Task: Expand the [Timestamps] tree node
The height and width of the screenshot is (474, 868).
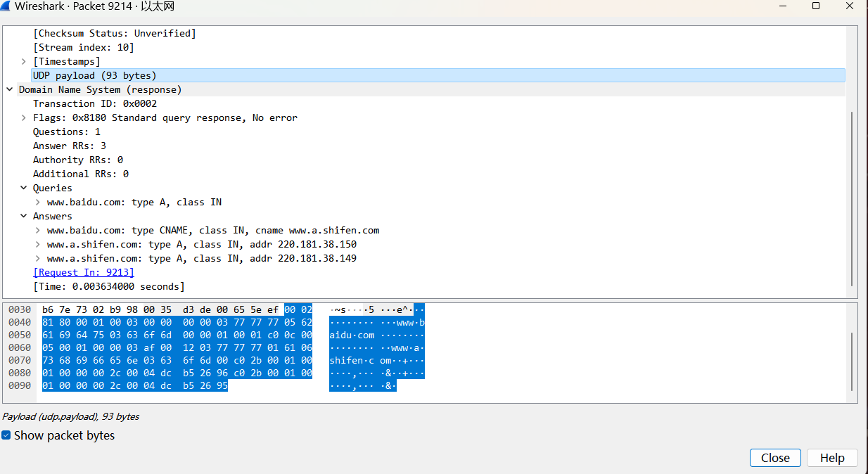Action: coord(24,61)
